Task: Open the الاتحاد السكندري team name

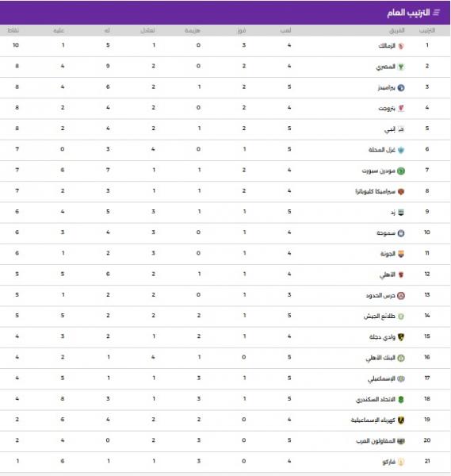Action: 376,400
